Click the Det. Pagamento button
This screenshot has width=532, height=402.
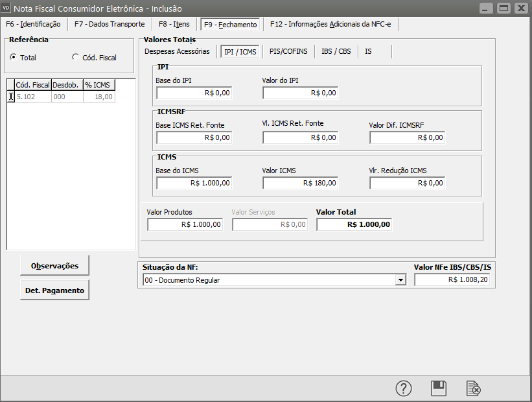pos(54,290)
